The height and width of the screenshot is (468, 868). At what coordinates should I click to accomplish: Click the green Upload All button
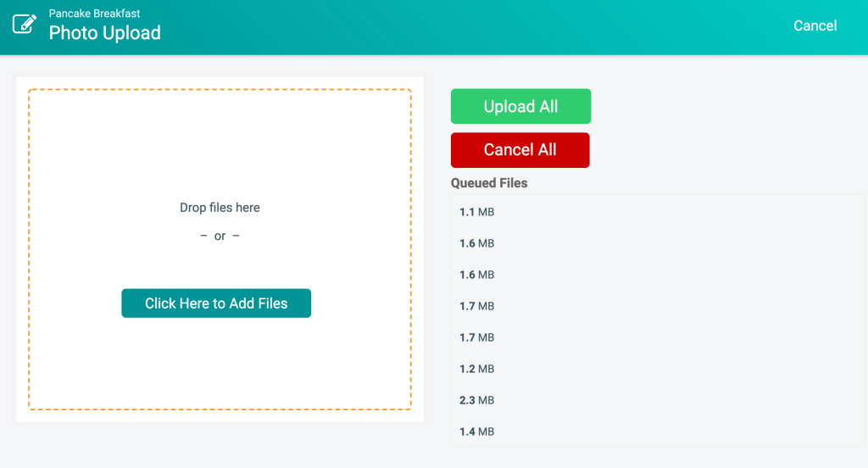pyautogui.click(x=521, y=106)
